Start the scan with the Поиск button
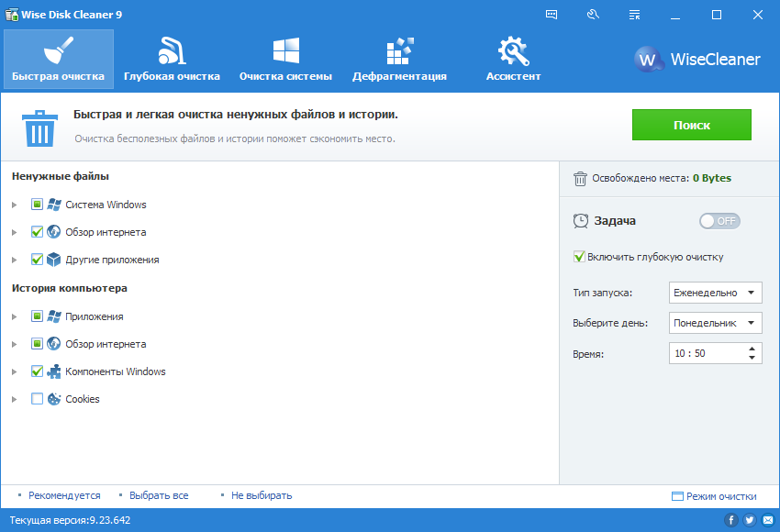Viewport: 780px width, 532px height. (x=692, y=125)
